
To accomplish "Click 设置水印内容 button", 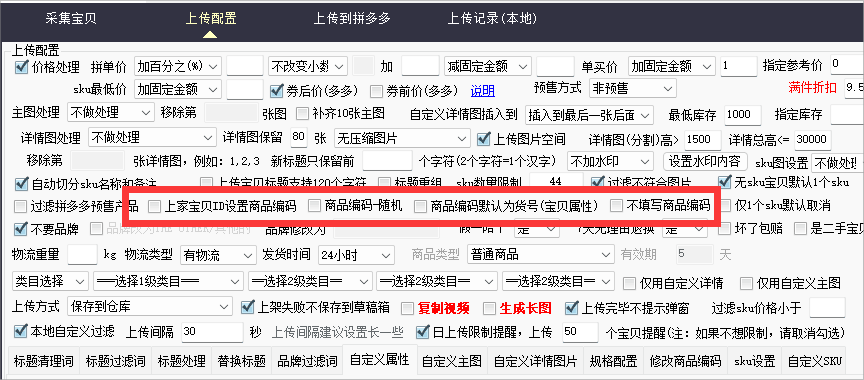I will click(x=705, y=161).
